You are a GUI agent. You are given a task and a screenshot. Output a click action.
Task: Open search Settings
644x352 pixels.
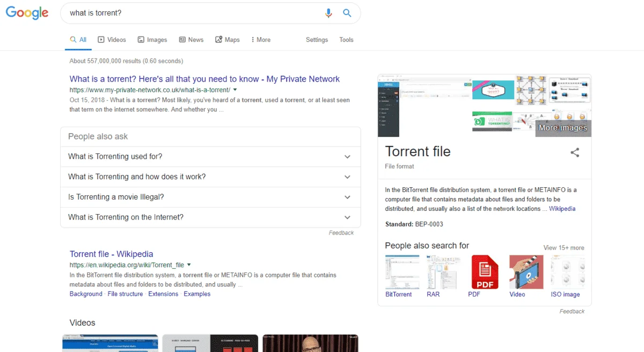(317, 40)
